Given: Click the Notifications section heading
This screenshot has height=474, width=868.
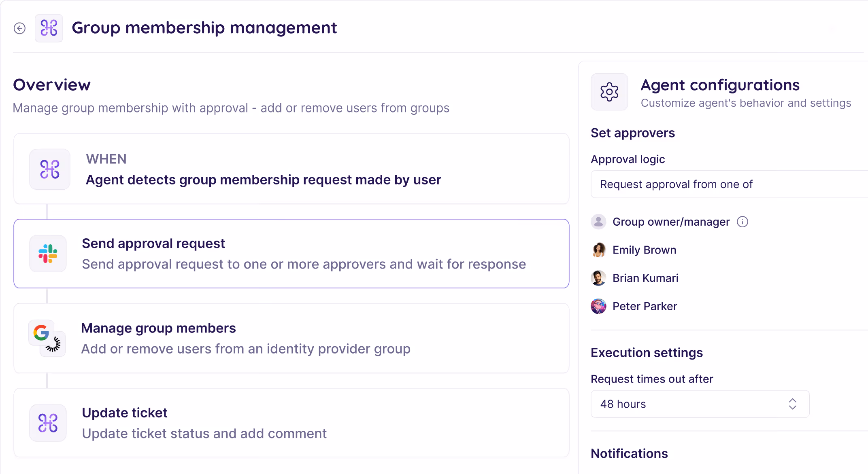Looking at the screenshot, I should tap(629, 454).
